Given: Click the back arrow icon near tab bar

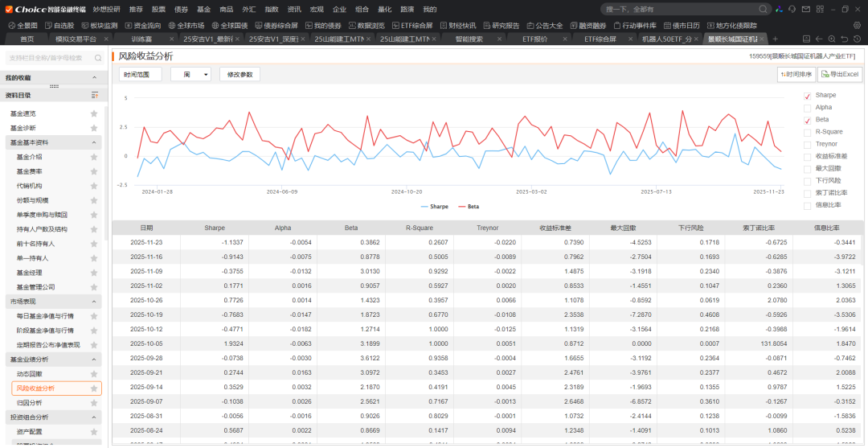Looking at the screenshot, I should pyautogui.click(x=818, y=39).
